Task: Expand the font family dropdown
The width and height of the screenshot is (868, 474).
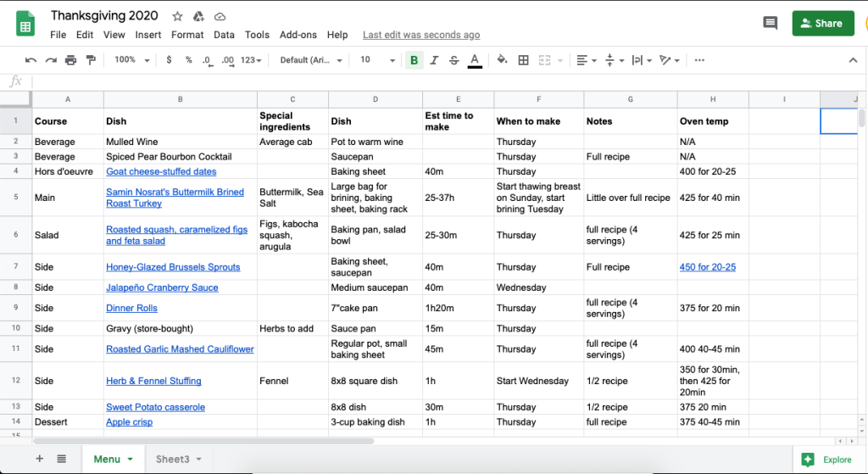Action: pos(310,60)
